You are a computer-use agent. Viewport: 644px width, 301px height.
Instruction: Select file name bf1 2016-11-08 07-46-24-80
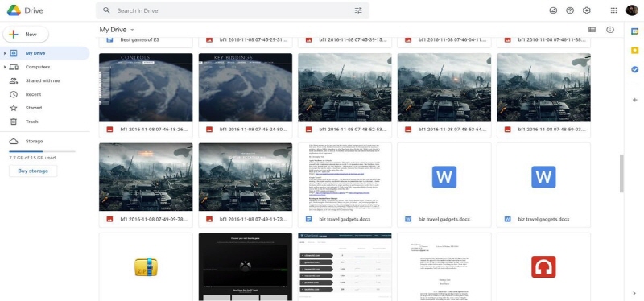click(254, 130)
